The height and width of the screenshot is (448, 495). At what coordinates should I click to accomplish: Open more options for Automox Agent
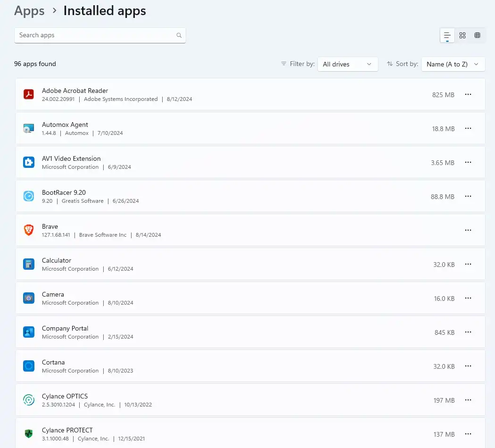(468, 128)
